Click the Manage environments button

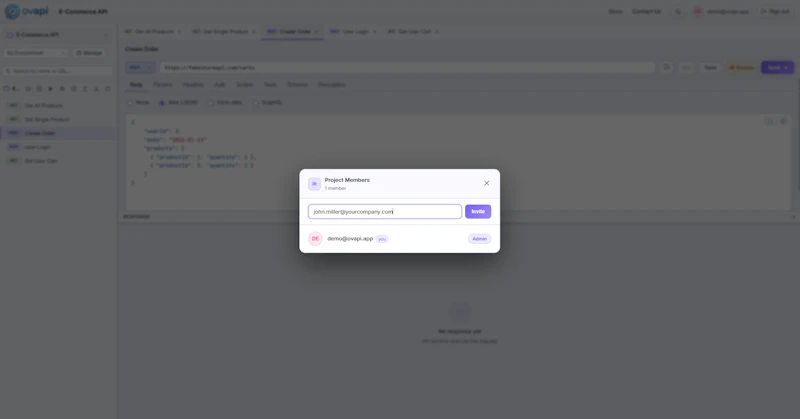(x=89, y=53)
